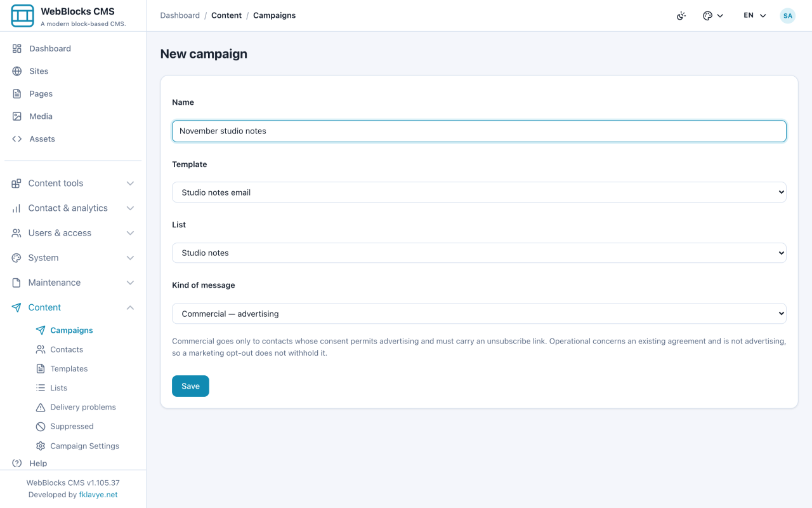Expand the Maintenance section
Image resolution: width=812 pixels, height=508 pixels.
[73, 283]
